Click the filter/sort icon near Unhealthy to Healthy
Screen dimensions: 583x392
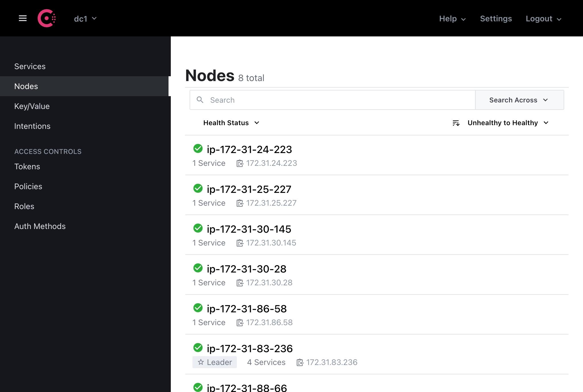pyautogui.click(x=456, y=123)
